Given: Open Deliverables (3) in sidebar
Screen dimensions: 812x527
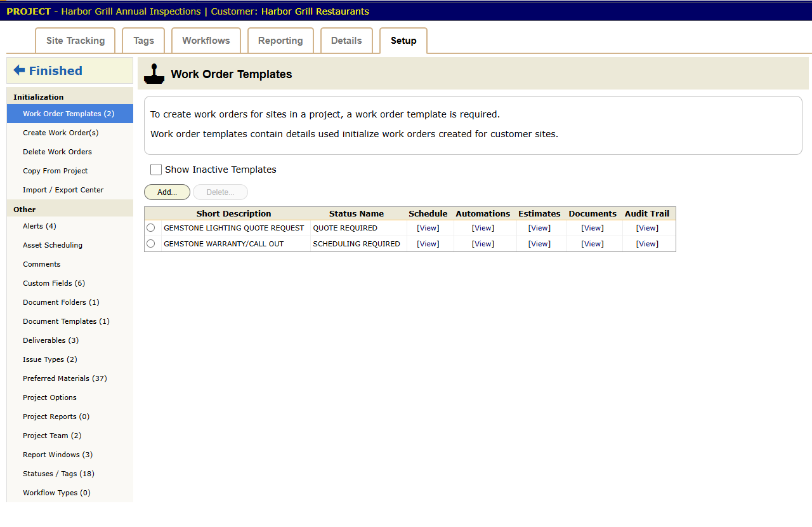Looking at the screenshot, I should [70, 340].
